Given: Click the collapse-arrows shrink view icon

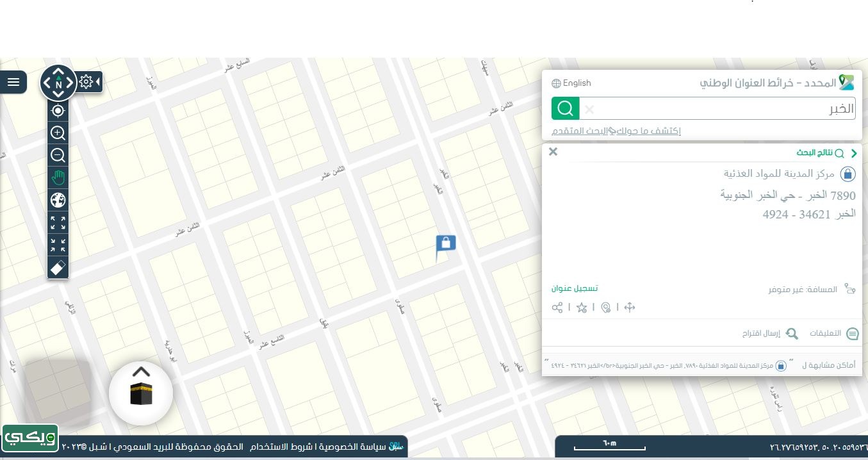Looking at the screenshot, I should pos(58,245).
